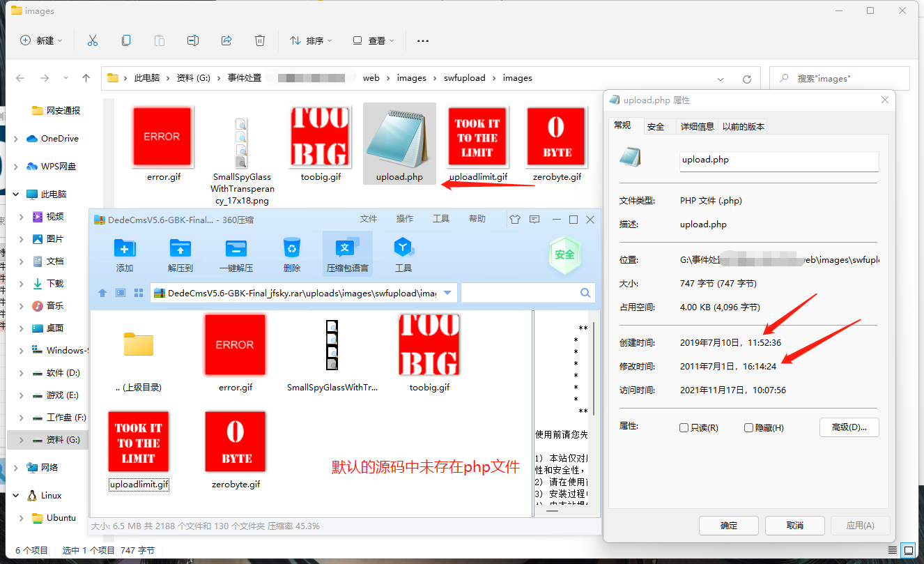Click the 搜索"images" search box
This screenshot has width=924, height=564.
point(840,78)
